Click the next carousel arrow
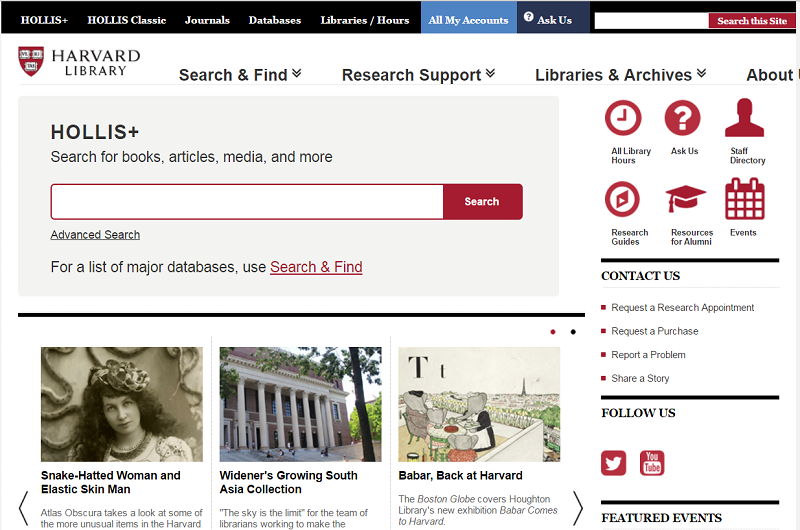The width and height of the screenshot is (800, 530). click(577, 508)
